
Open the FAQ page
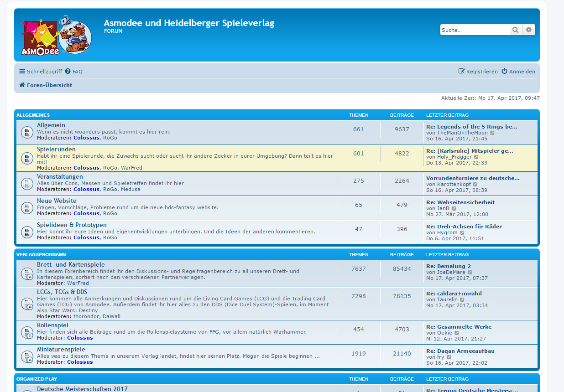pyautogui.click(x=74, y=72)
